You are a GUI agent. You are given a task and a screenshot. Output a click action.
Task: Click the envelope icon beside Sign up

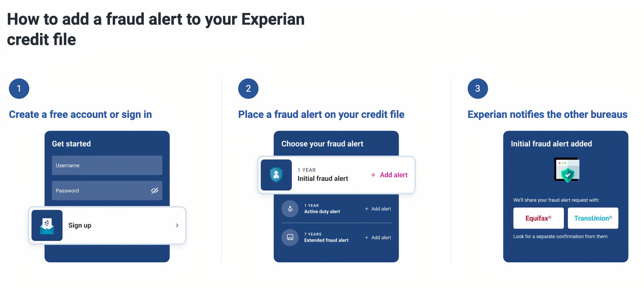click(x=47, y=225)
